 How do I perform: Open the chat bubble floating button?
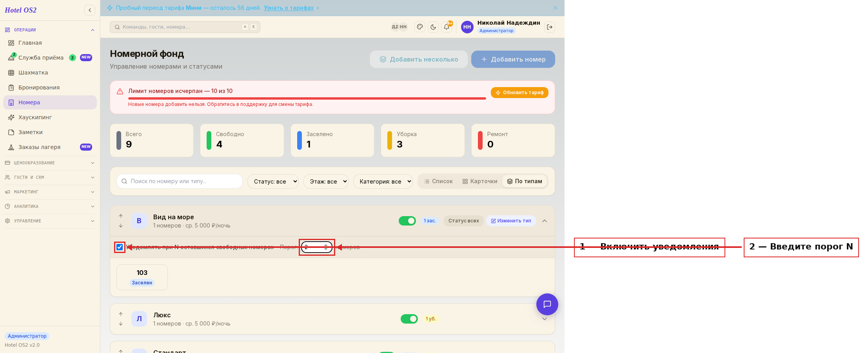point(547,304)
